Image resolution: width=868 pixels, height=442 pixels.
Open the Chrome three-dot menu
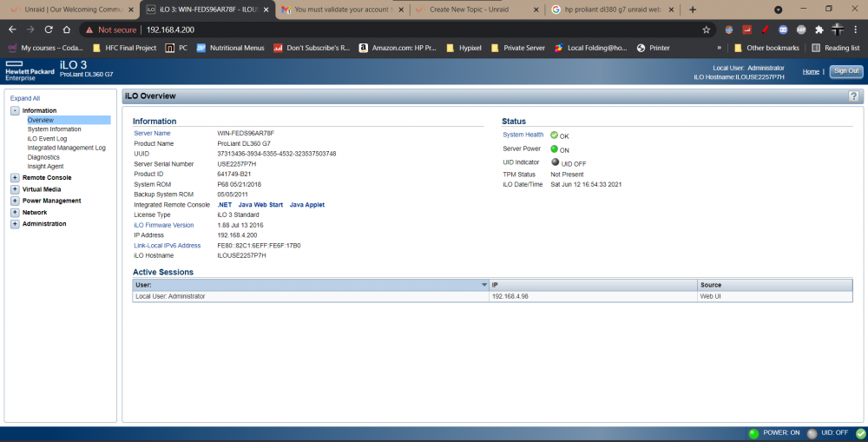[855, 30]
